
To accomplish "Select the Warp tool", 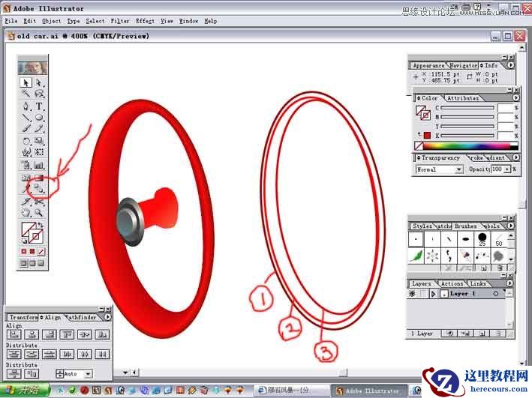I will point(26,152).
